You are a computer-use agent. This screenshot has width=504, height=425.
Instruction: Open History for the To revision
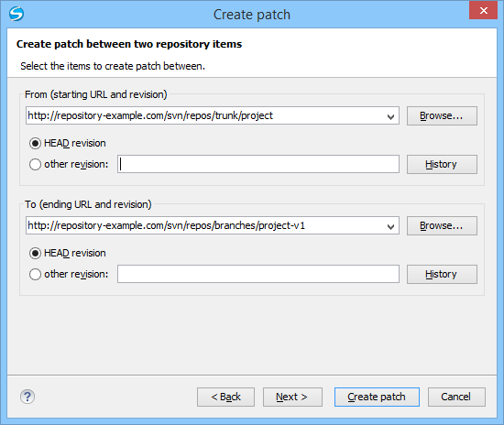click(x=442, y=275)
